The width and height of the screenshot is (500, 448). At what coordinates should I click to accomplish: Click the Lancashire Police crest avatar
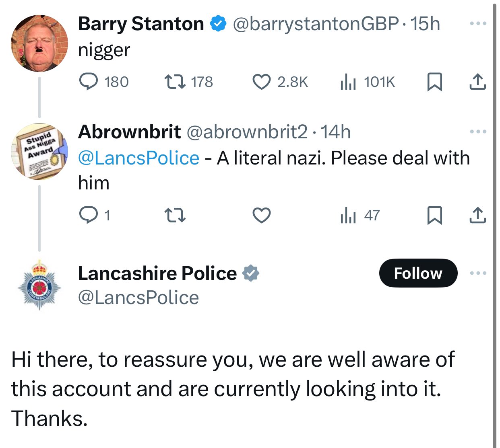coord(39,285)
